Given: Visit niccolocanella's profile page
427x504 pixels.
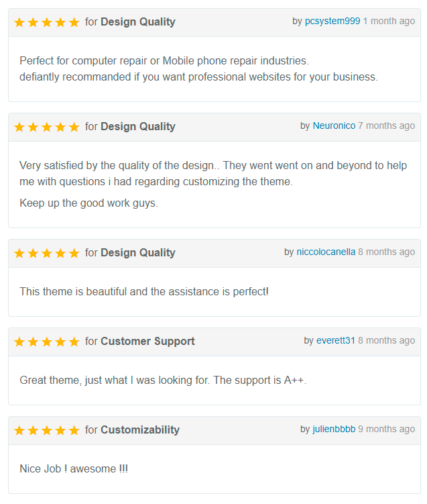Looking at the screenshot, I should click(326, 252).
